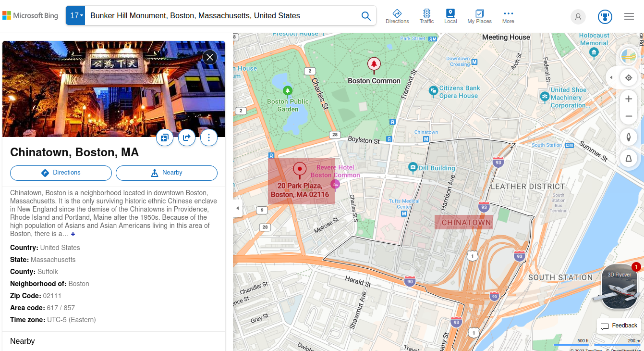Close the Chinatown info card

coord(210,57)
